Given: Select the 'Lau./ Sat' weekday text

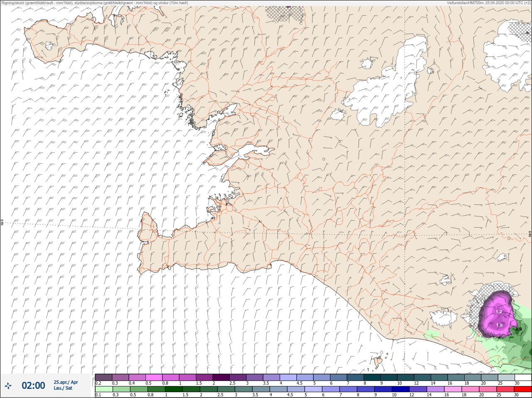Looking at the screenshot, I should tap(63, 388).
